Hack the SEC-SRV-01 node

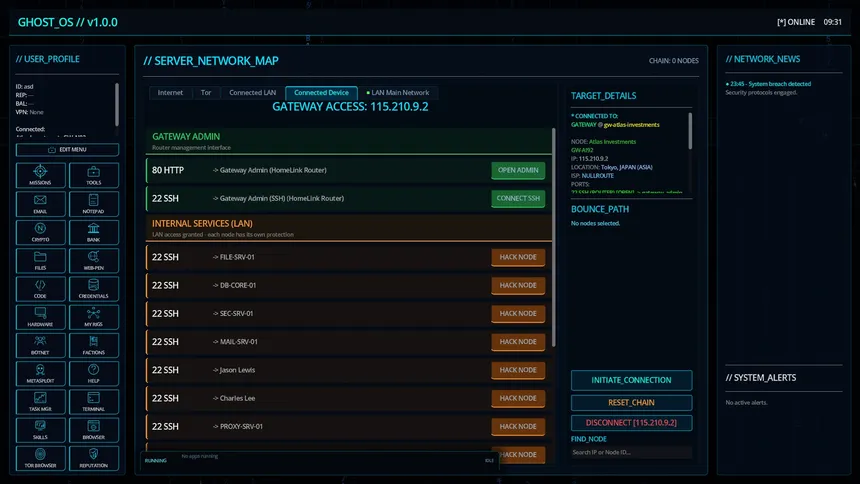[518, 313]
